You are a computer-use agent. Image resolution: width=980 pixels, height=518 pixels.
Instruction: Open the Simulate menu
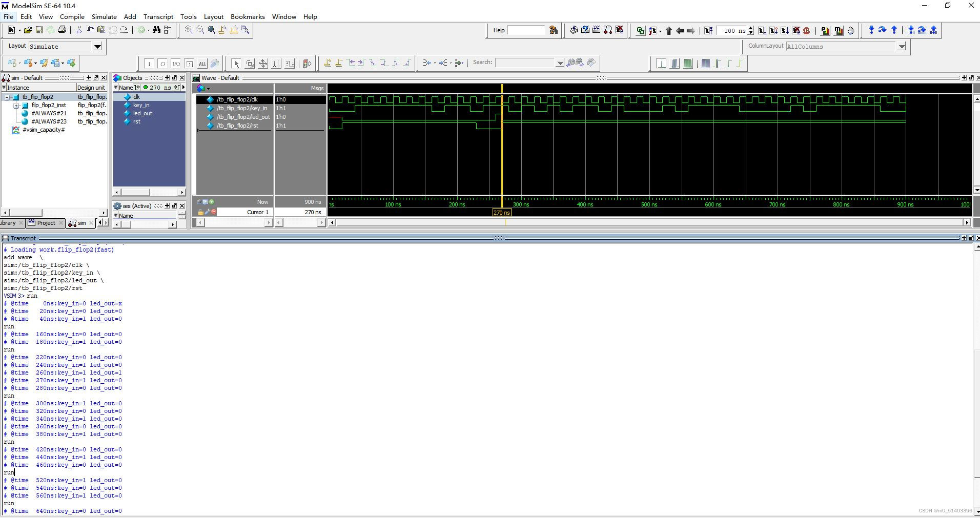pyautogui.click(x=104, y=16)
